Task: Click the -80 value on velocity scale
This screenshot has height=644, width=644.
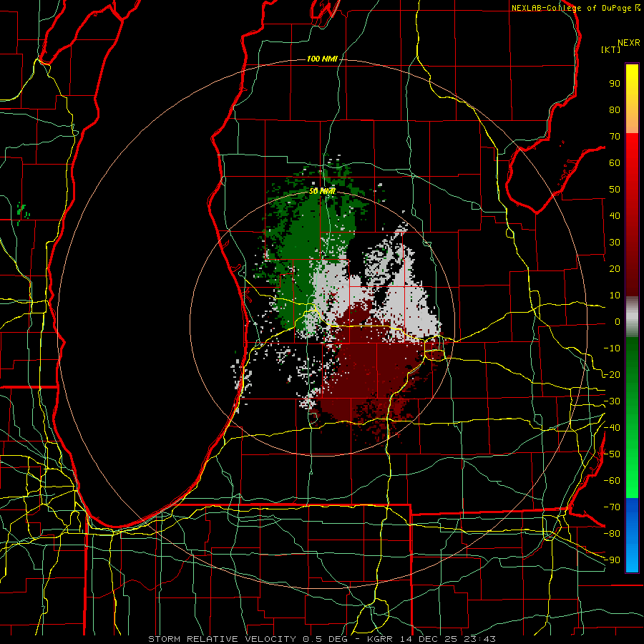Action: click(x=612, y=534)
